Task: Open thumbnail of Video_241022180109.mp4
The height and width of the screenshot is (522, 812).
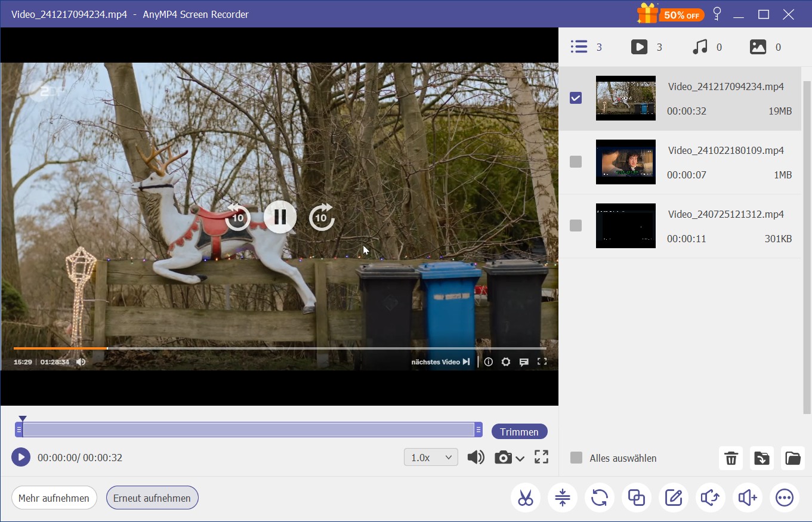Action: [x=626, y=162]
